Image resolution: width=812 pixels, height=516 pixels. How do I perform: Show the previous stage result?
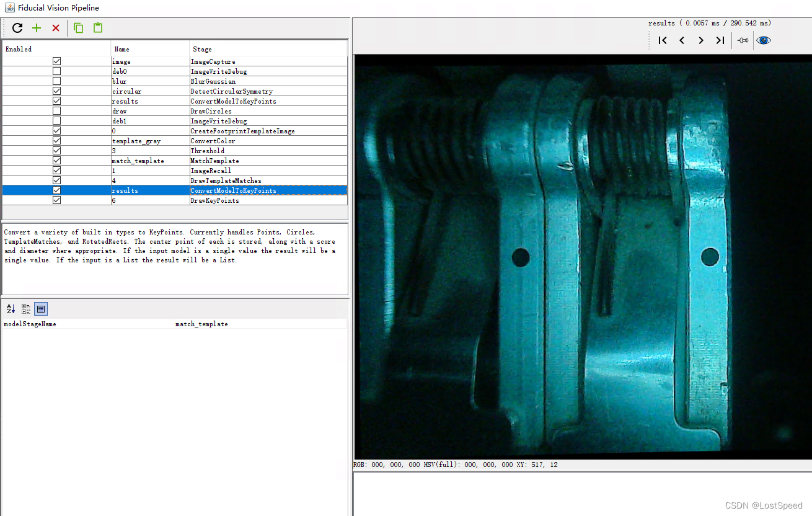click(682, 40)
